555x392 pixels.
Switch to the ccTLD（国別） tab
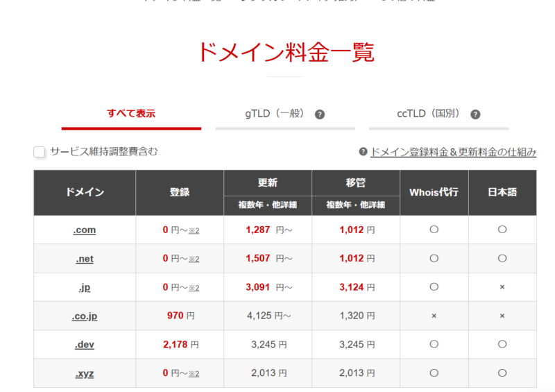pyautogui.click(x=429, y=114)
